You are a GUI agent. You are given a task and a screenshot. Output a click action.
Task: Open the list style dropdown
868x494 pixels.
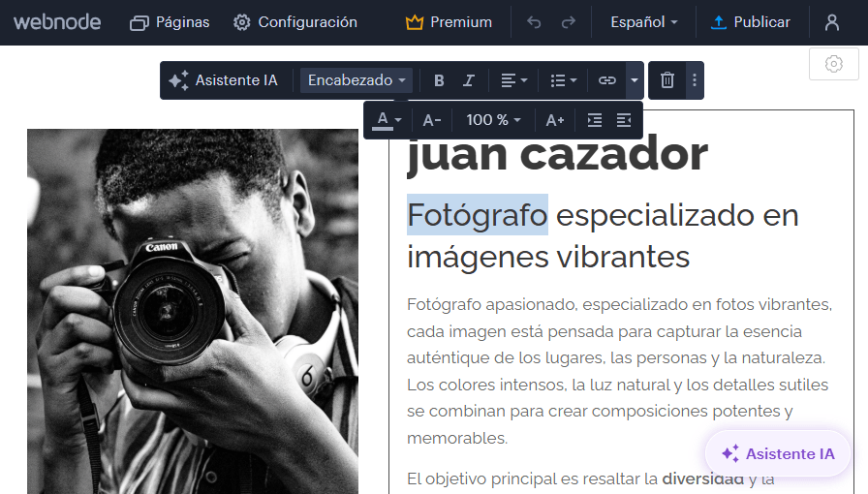coord(564,80)
